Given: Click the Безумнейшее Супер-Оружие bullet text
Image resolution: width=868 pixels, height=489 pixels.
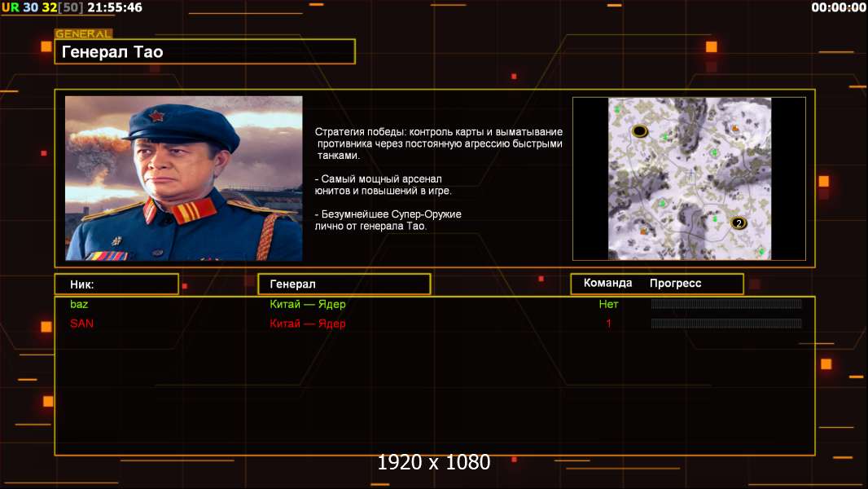Looking at the screenshot, I should coord(388,220).
